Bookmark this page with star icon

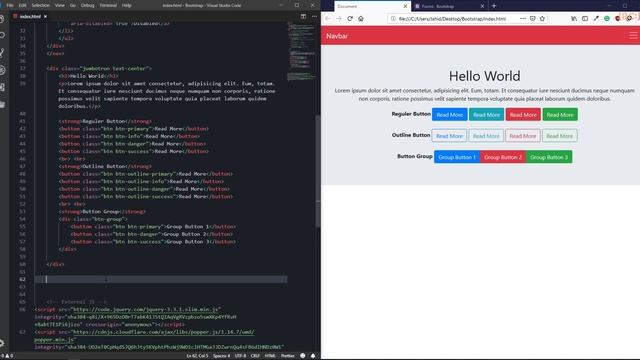tap(542, 18)
